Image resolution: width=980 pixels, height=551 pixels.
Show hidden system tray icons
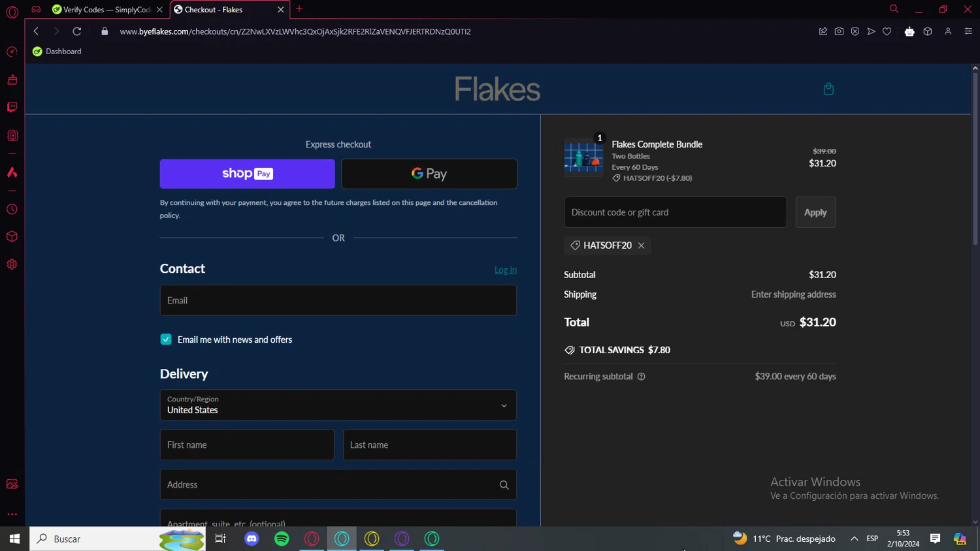tap(854, 539)
